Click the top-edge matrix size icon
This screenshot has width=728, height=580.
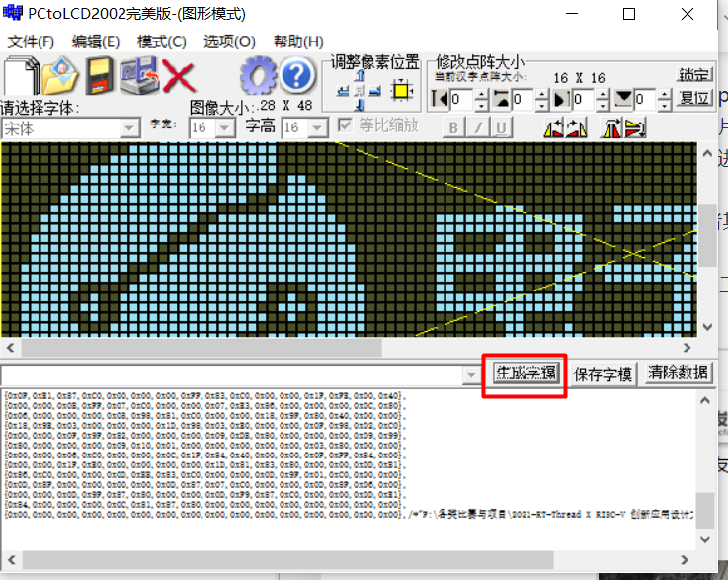pyautogui.click(x=501, y=99)
